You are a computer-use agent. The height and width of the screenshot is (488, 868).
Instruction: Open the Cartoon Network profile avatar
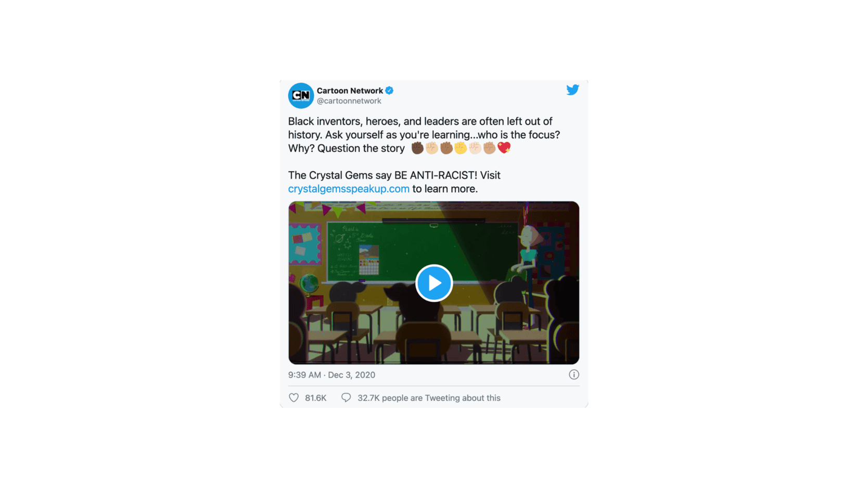click(x=301, y=96)
